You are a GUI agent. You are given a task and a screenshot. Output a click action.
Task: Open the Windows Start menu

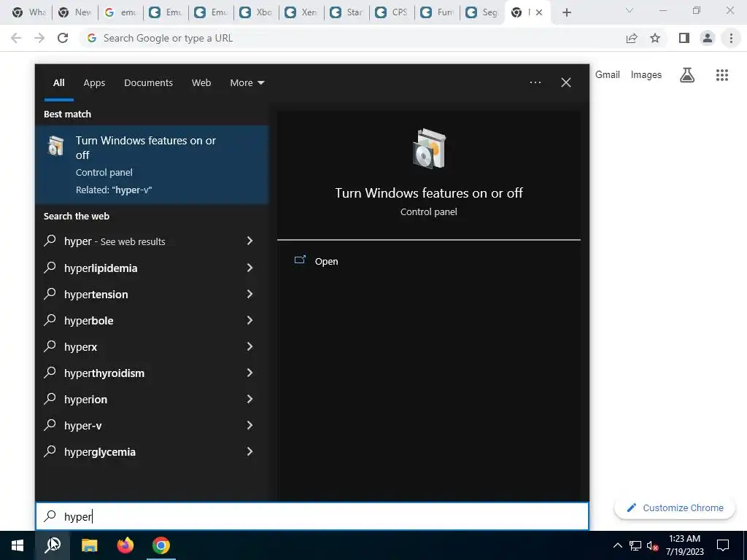(18, 545)
